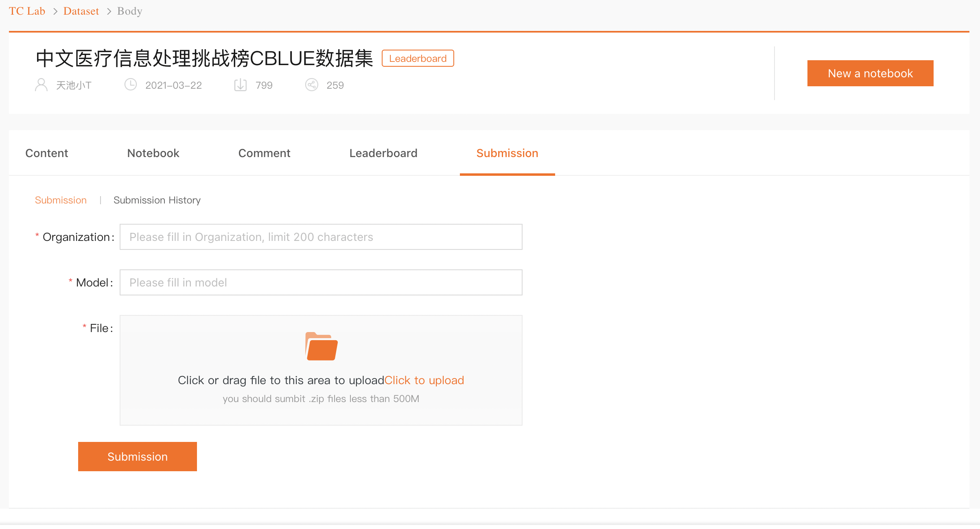Click the Leaderboard badge beside the title
The image size is (980, 529).
click(418, 59)
